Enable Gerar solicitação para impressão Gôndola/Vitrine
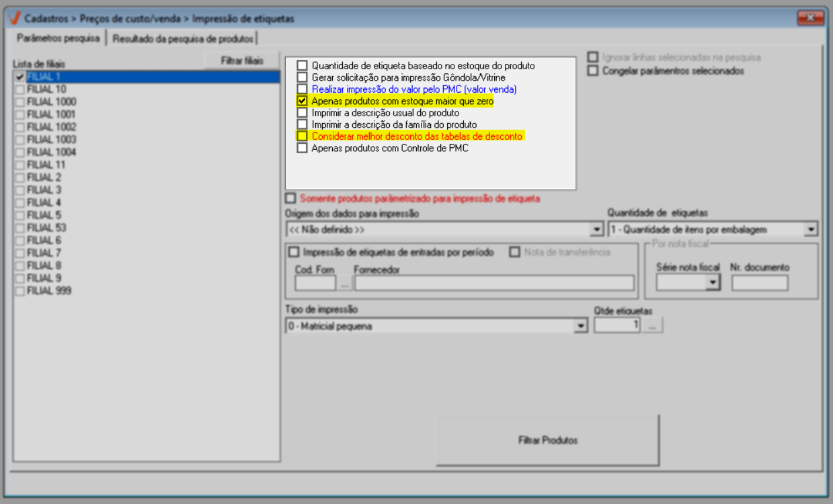 (x=303, y=77)
